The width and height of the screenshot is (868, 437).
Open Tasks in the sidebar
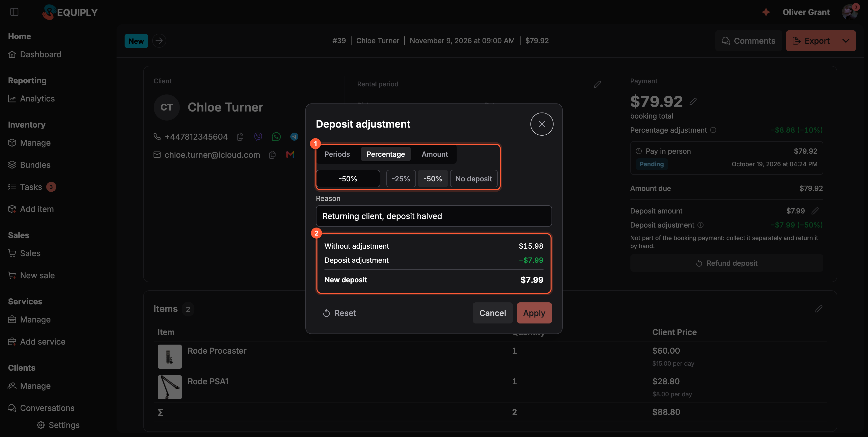tap(32, 187)
